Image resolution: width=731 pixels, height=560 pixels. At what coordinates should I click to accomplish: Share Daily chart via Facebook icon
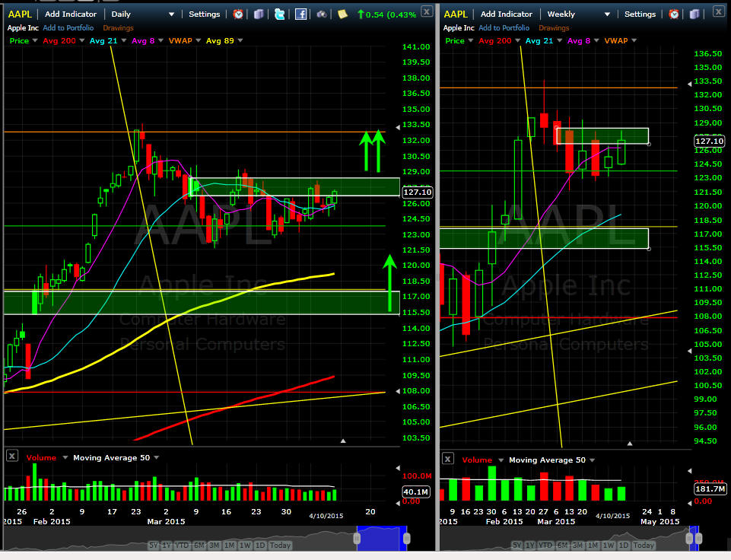(x=300, y=14)
